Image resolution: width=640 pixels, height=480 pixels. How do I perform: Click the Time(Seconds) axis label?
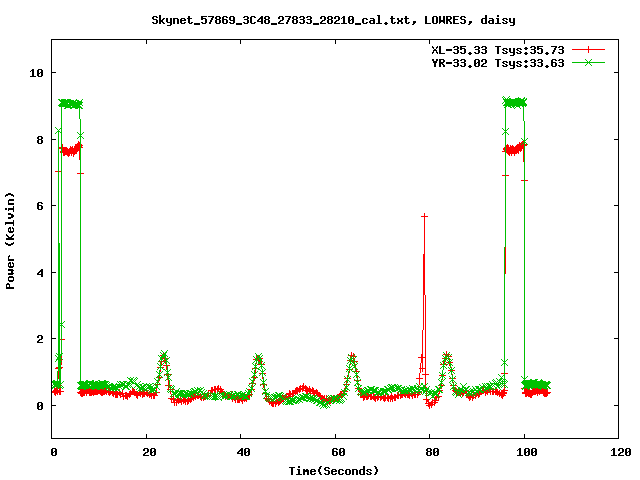click(334, 471)
